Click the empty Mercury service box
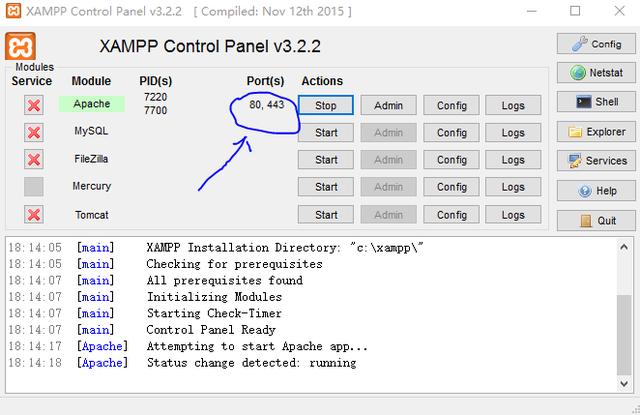The height and width of the screenshot is (415, 640). coord(34,186)
